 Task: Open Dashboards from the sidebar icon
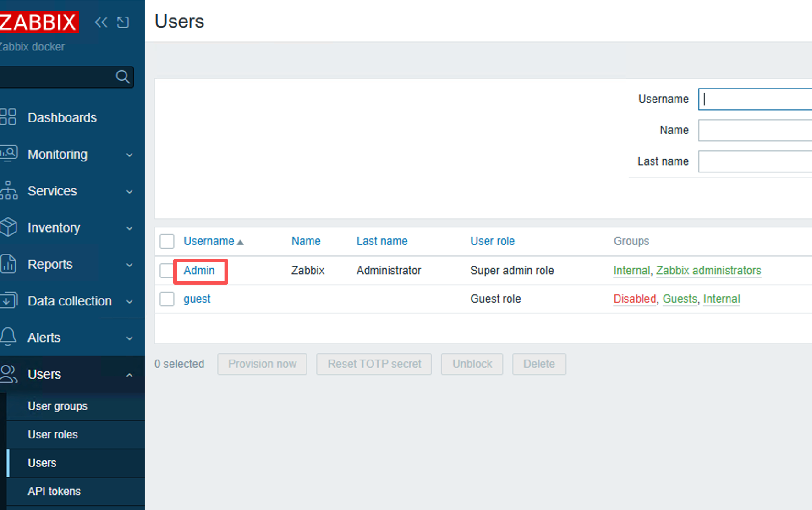[x=8, y=117]
